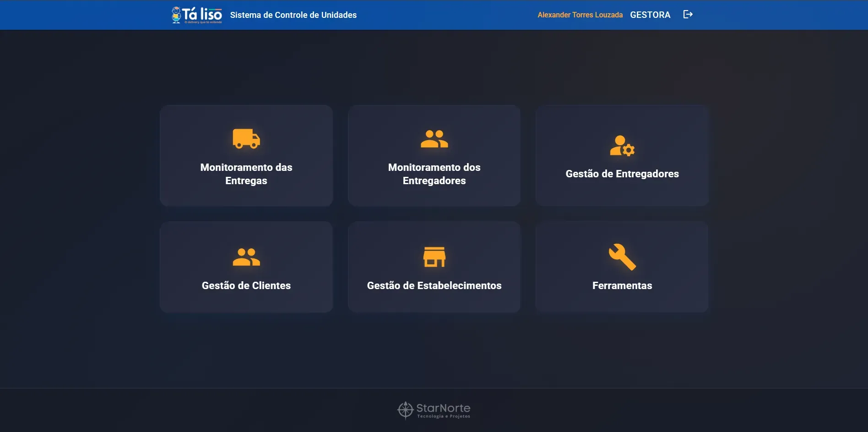Open Gestão de Clientes label
This screenshot has width=868, height=432.
[246, 286]
